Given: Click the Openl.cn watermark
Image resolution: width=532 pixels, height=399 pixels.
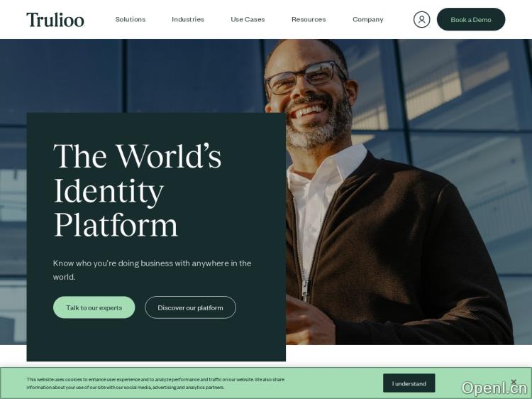Looking at the screenshot, I should coord(494,388).
